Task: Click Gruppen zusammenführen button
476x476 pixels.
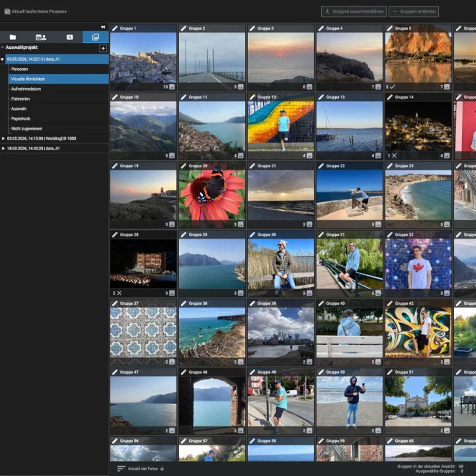Action: [x=354, y=12]
